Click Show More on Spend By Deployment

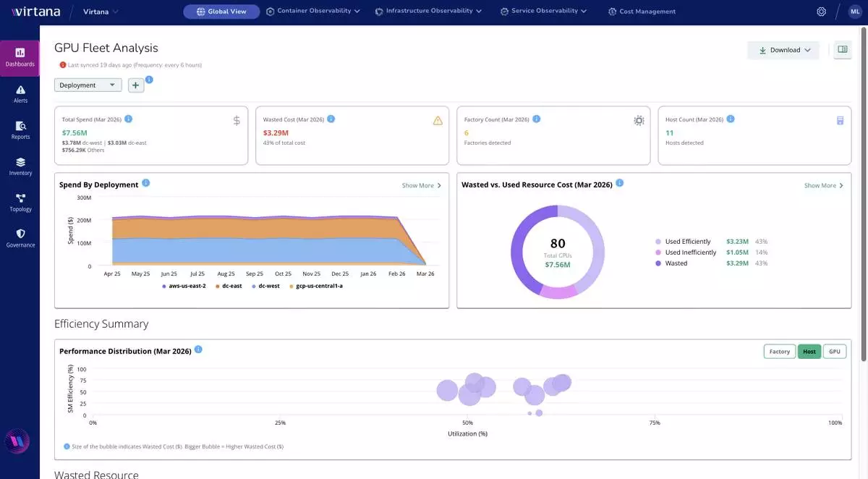coord(421,186)
